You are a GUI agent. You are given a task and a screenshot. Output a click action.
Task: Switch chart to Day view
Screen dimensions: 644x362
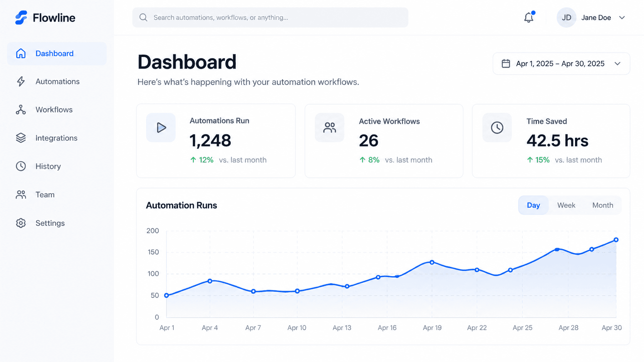(533, 205)
